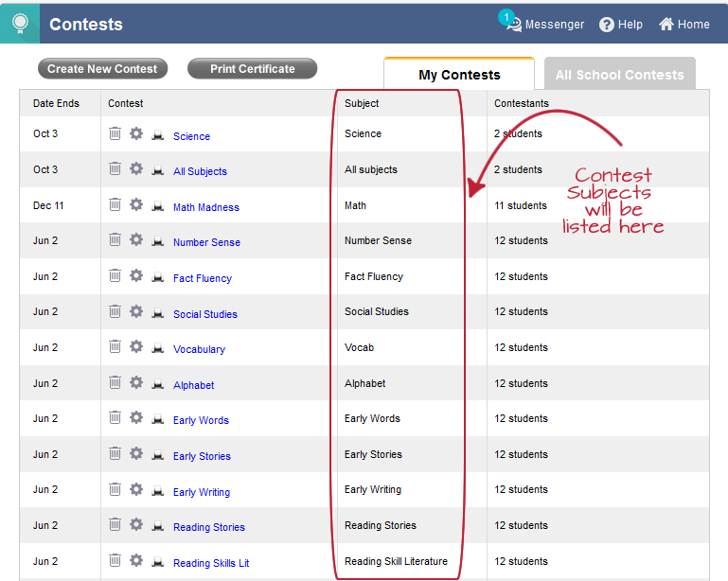Click trash icon in Social Studies row

click(x=115, y=311)
